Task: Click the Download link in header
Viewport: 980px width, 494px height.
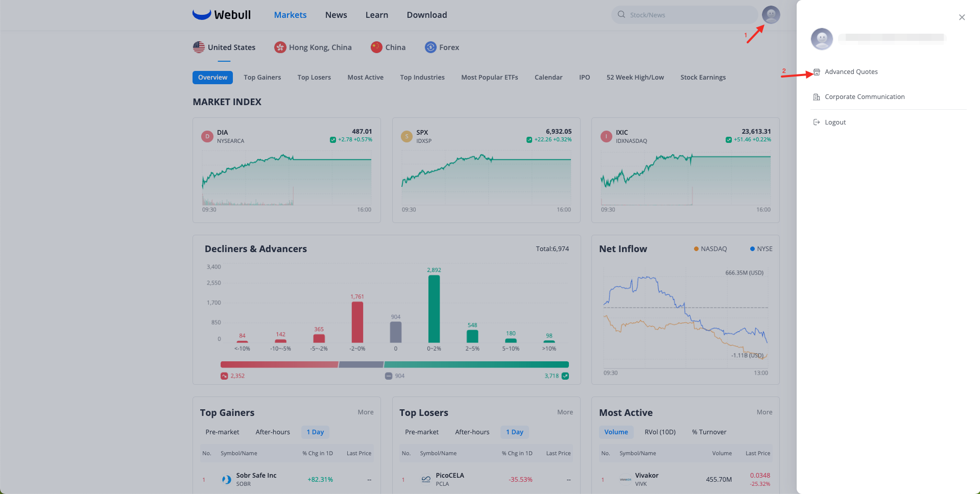Action: [426, 15]
